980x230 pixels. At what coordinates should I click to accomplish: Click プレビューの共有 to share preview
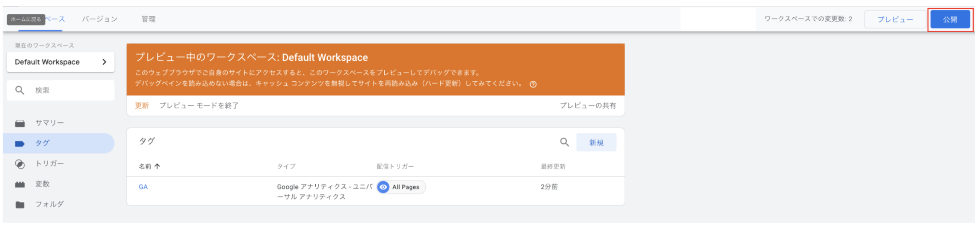[x=587, y=106]
